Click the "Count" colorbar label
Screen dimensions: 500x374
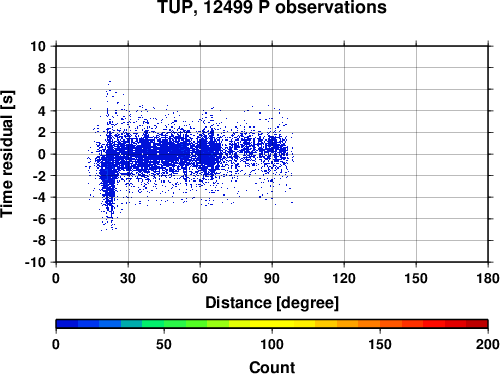(x=272, y=367)
